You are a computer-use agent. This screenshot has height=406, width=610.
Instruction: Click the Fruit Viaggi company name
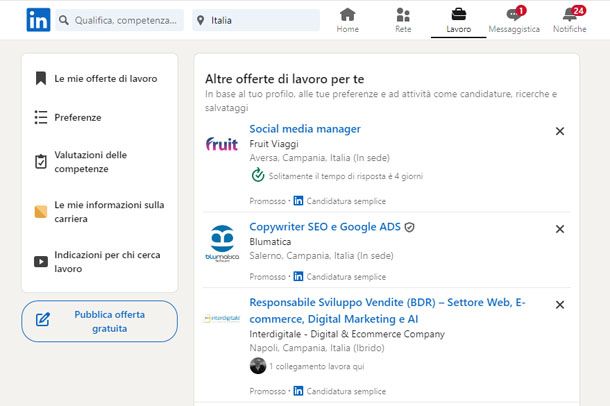click(x=274, y=144)
